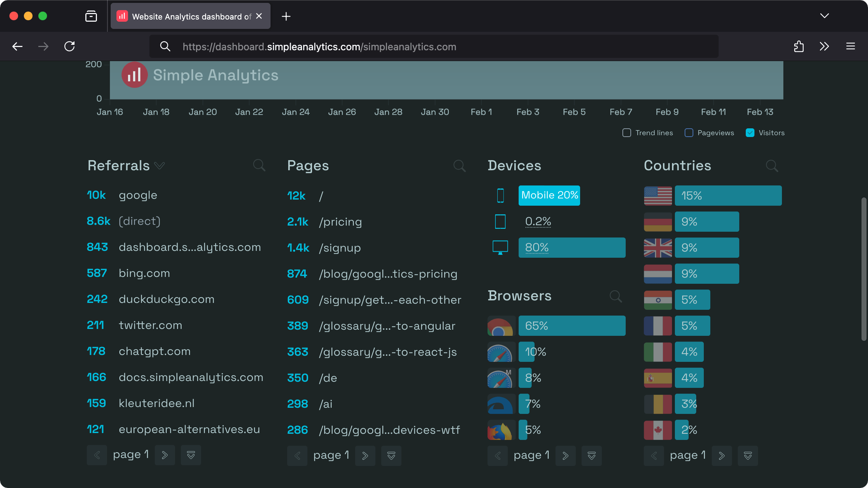This screenshot has height=488, width=868.
Task: Expand Browsers list with download-arrow button
Action: (x=592, y=456)
